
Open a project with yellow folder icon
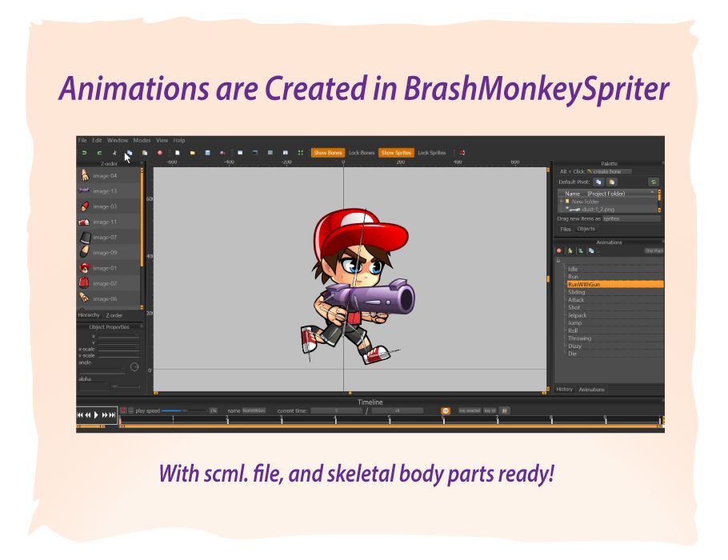tap(192, 153)
